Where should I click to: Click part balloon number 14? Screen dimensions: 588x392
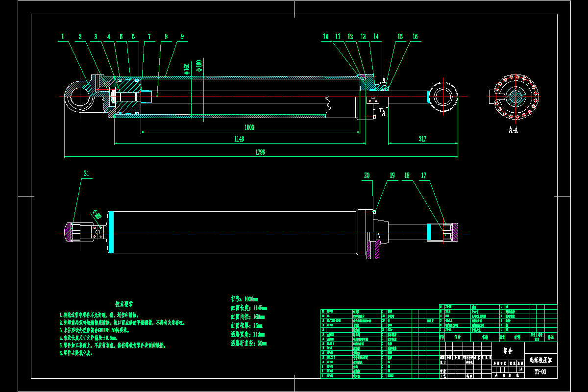click(376, 37)
